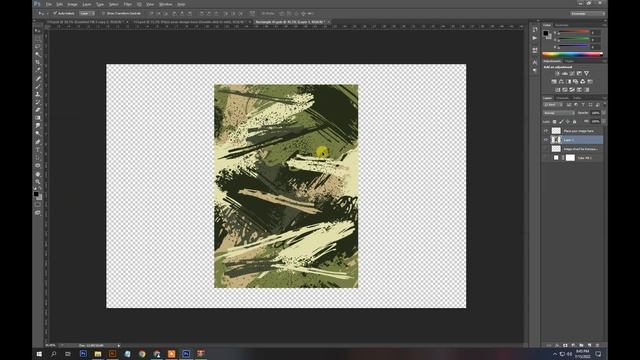This screenshot has height=360, width=640.
Task: Add a Levels adjustment
Action: coord(564,73)
